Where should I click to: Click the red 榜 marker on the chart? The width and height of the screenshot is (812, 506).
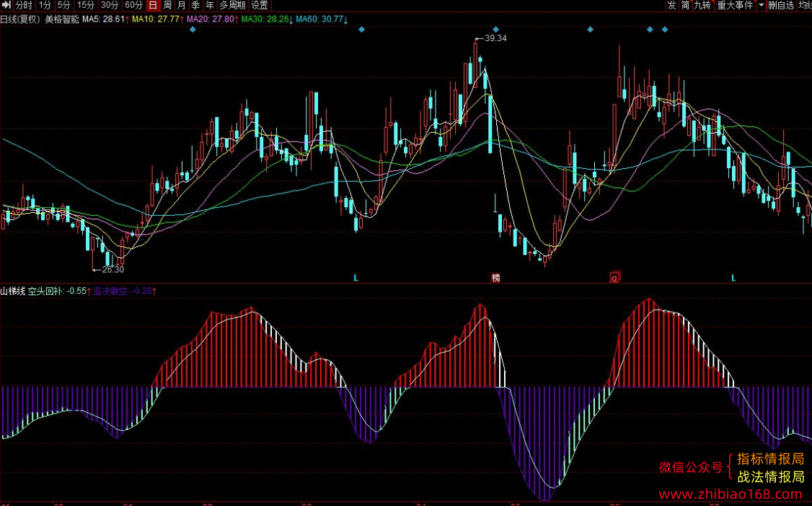(x=495, y=278)
